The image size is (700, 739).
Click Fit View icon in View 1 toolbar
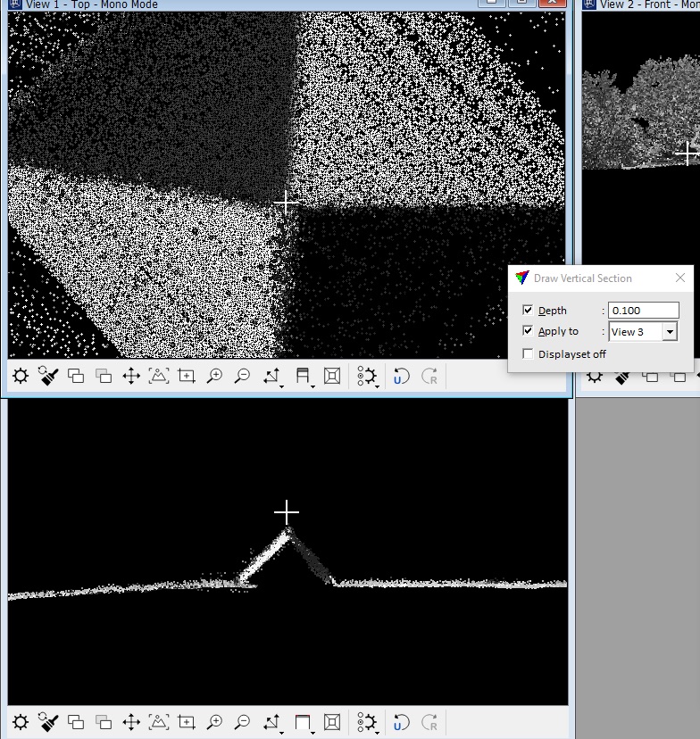(159, 376)
